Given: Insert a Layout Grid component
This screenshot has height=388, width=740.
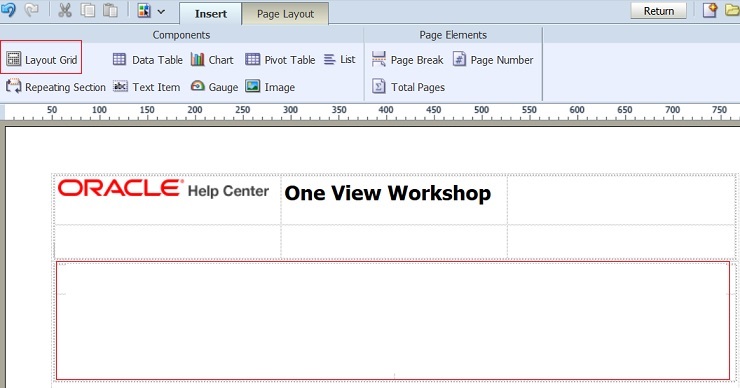Looking at the screenshot, I should click(42, 59).
